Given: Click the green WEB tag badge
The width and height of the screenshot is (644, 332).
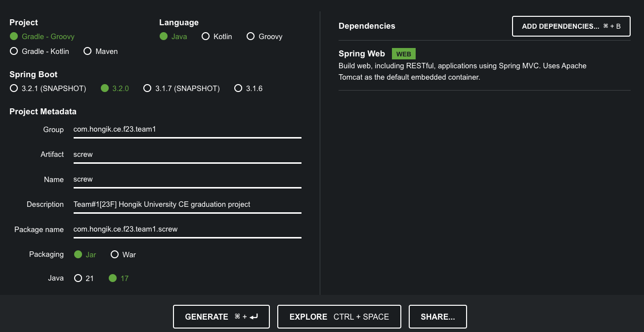Looking at the screenshot, I should pos(404,54).
